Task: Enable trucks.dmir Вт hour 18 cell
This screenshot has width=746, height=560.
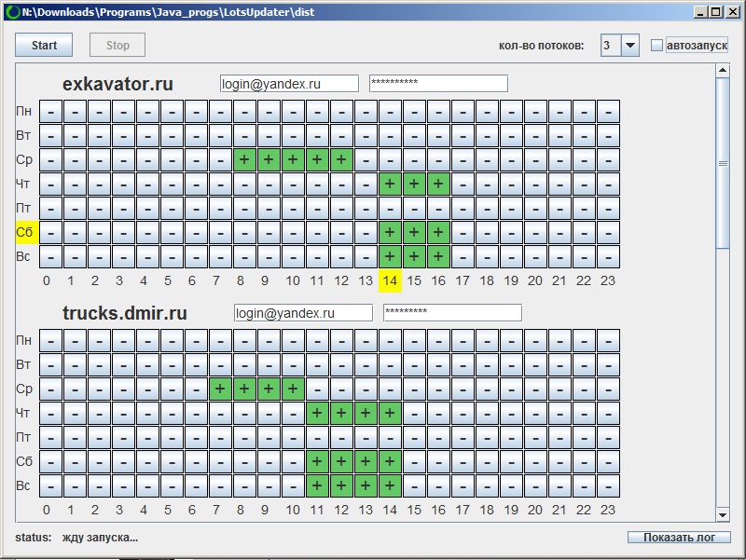Action: [487, 364]
